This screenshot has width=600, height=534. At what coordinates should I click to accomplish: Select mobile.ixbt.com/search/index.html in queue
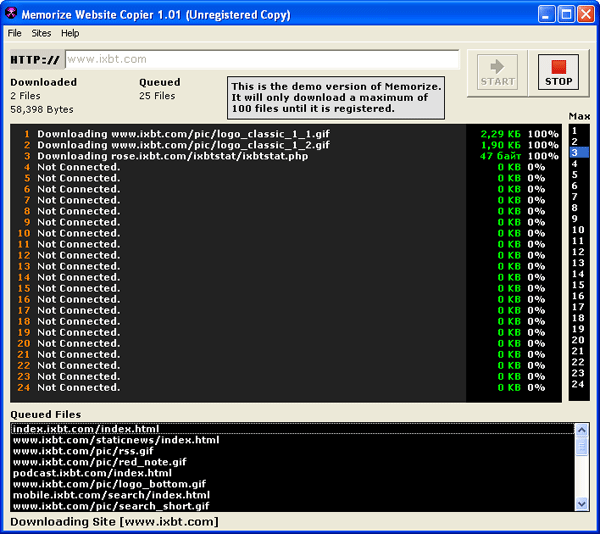[x=292, y=495]
